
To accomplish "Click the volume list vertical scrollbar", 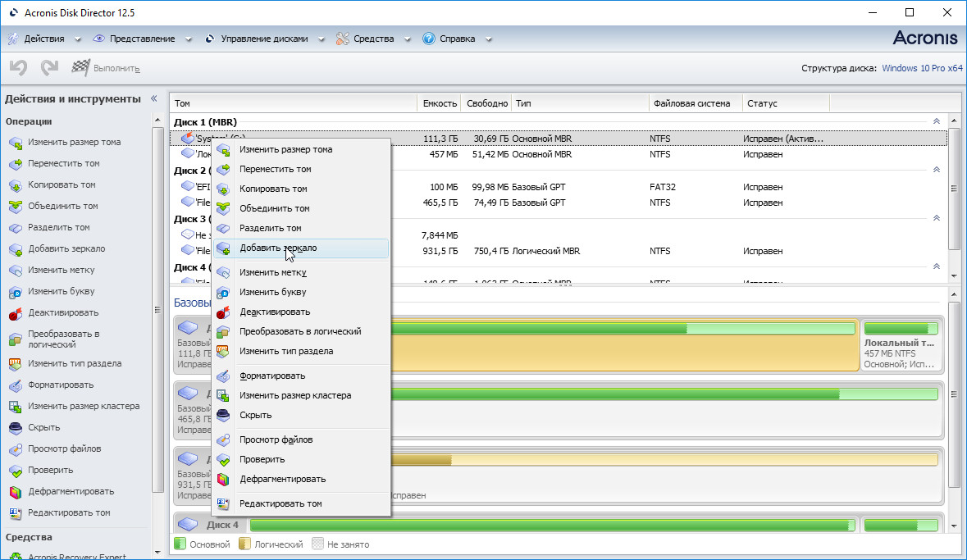I will tap(954, 189).
